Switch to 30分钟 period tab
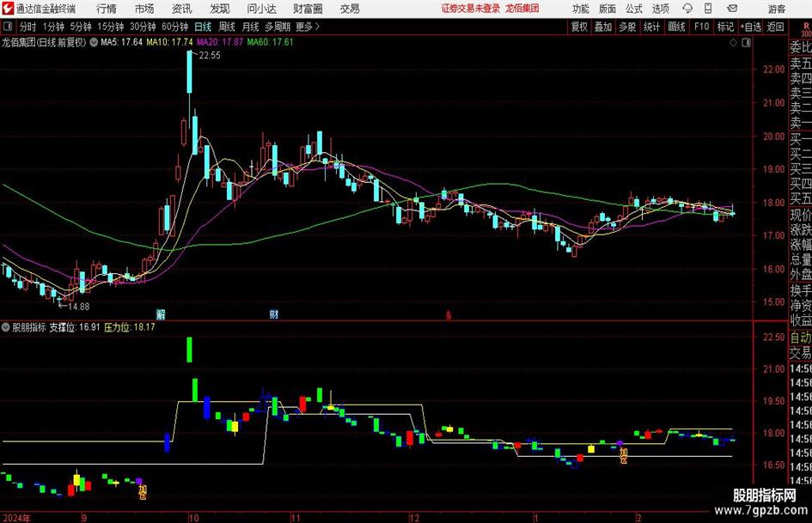Screen dimensions: 812x523 (x=143, y=27)
